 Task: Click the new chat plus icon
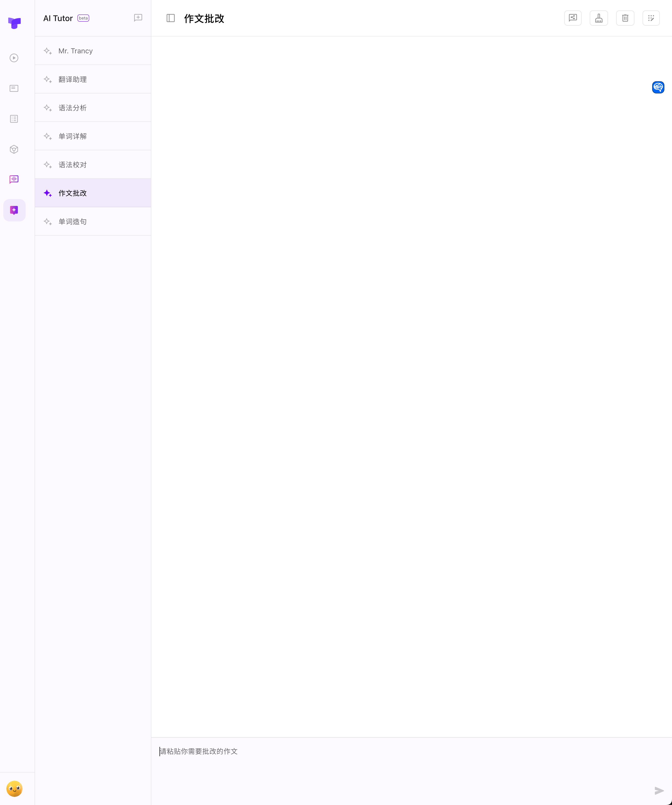click(x=138, y=18)
